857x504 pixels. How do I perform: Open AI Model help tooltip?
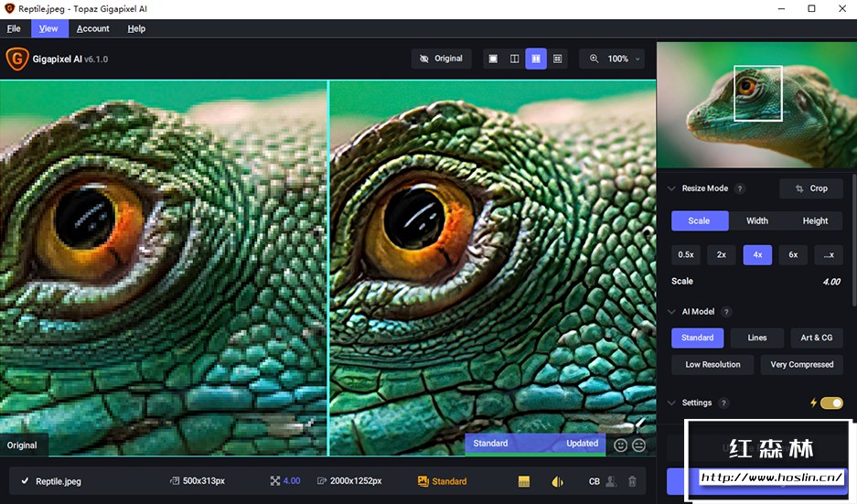[726, 312]
